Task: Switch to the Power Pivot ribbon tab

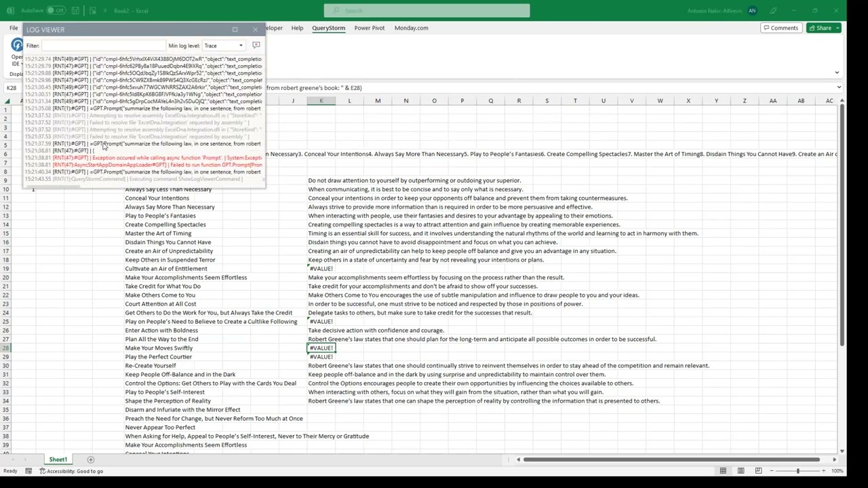Action: pos(369,28)
